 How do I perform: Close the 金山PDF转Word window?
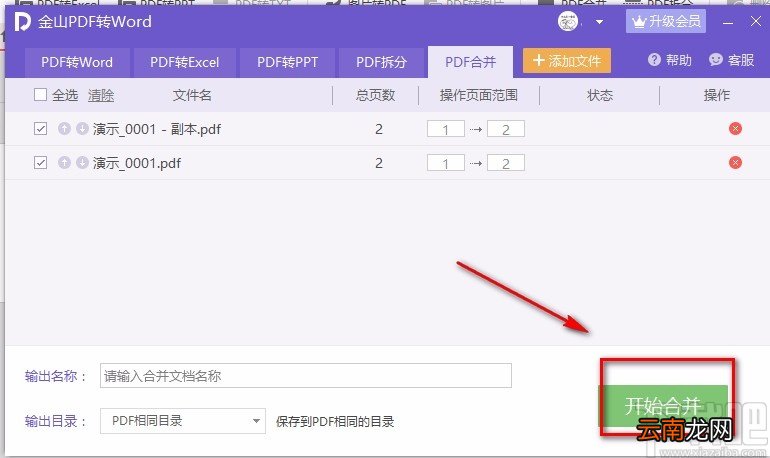(756, 22)
